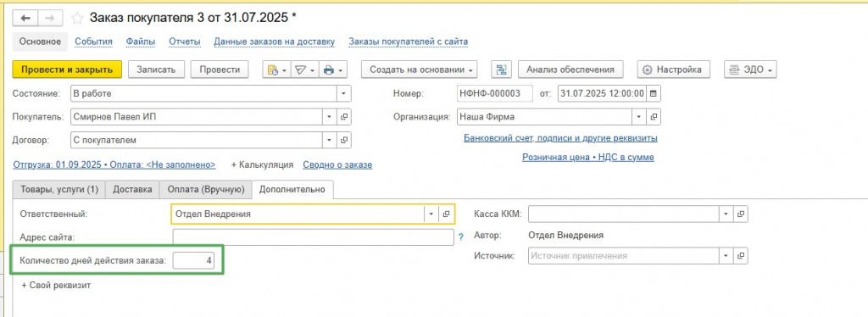Open the Отчеты section link
Image resolution: width=868 pixels, height=317 pixels.
point(184,42)
